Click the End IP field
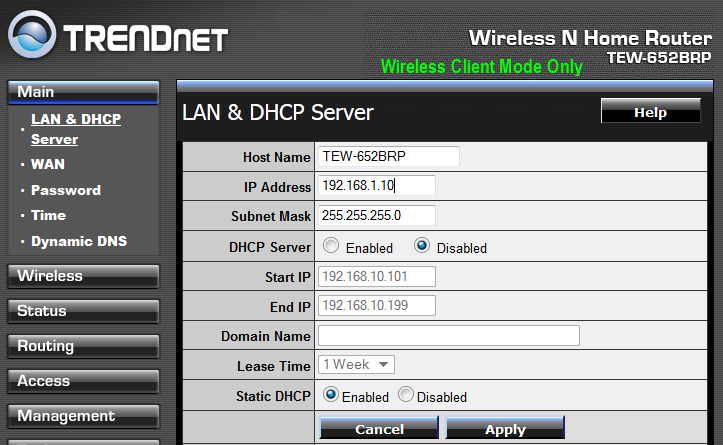 [x=377, y=305]
